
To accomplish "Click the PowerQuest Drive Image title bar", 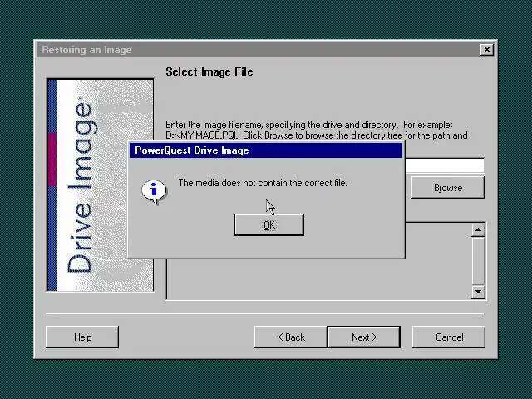I will [x=266, y=150].
